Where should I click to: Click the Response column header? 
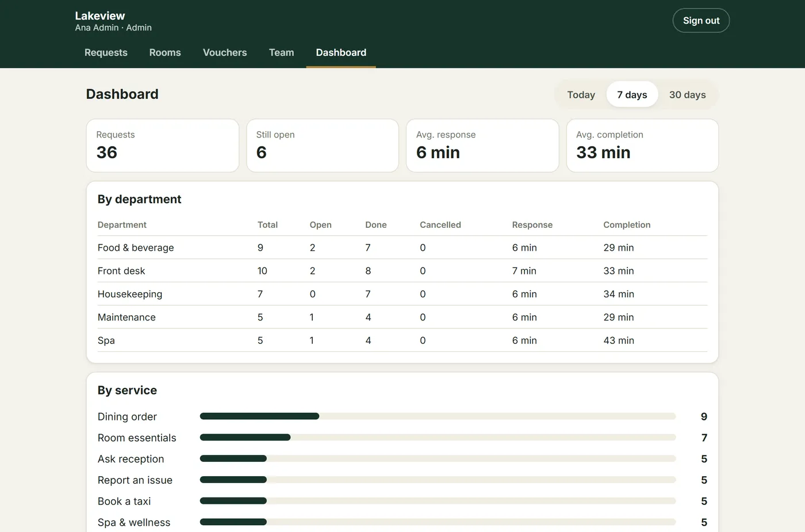[532, 225]
